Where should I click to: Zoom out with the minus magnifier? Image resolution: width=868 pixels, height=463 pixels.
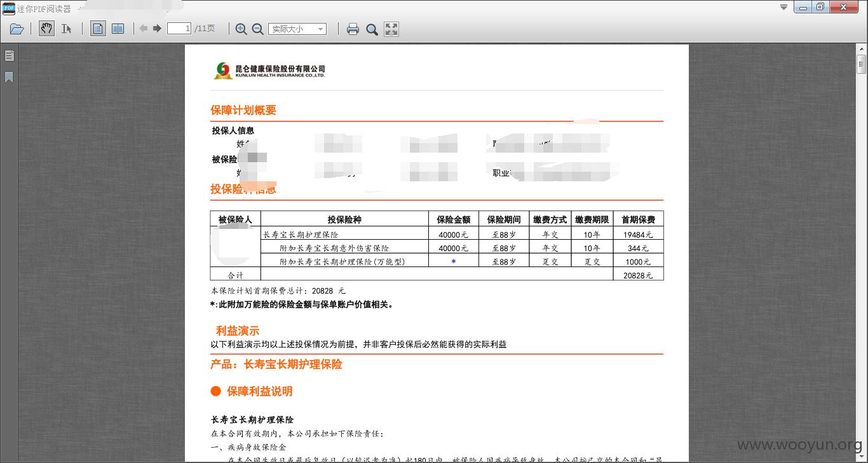pyautogui.click(x=257, y=29)
